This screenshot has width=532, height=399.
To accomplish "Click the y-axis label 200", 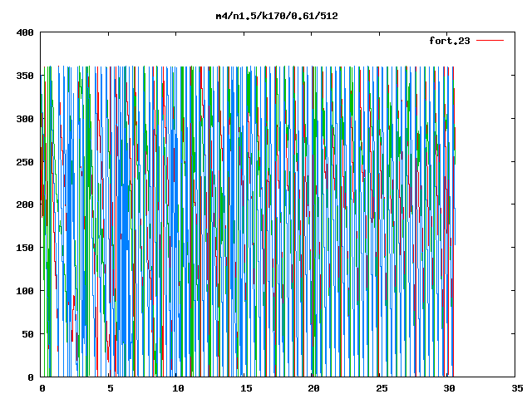I will tap(25, 204).
